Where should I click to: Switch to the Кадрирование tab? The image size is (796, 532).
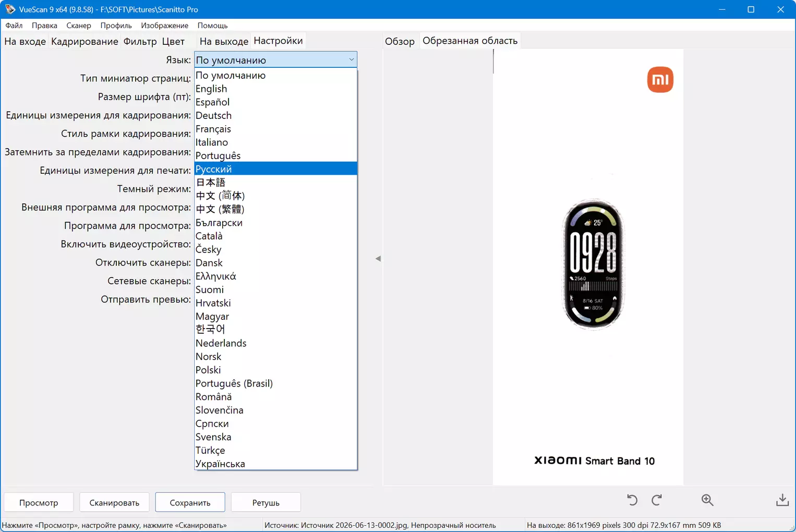pyautogui.click(x=85, y=41)
